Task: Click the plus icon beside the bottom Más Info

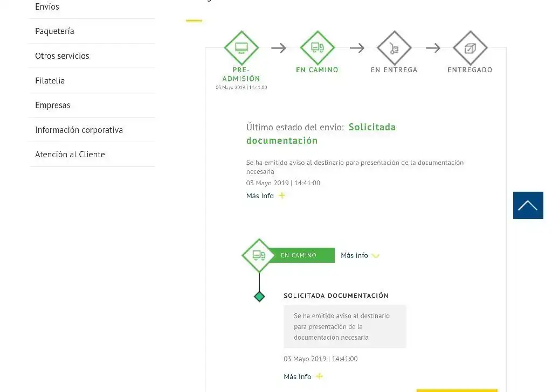Action: (x=319, y=376)
